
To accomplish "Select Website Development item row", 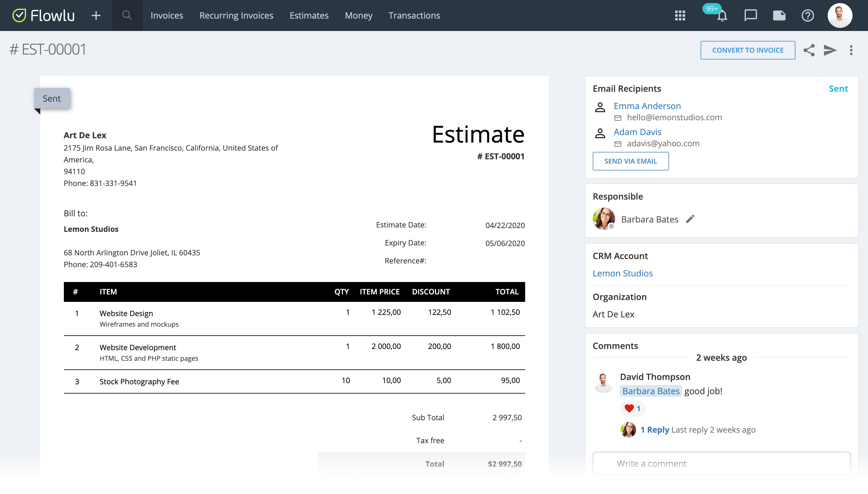I will click(x=294, y=352).
